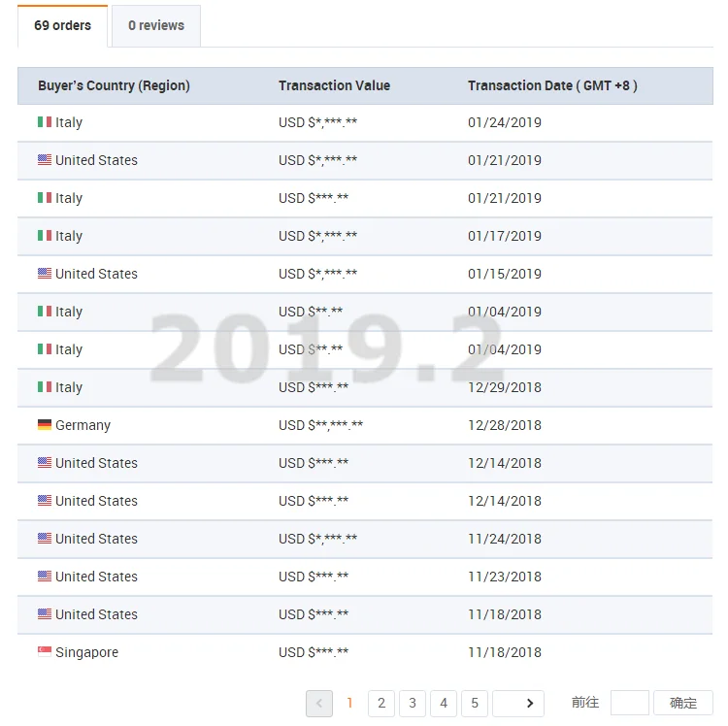Click the Transaction Date column header
Screen dimensions: 728x726
coord(552,85)
